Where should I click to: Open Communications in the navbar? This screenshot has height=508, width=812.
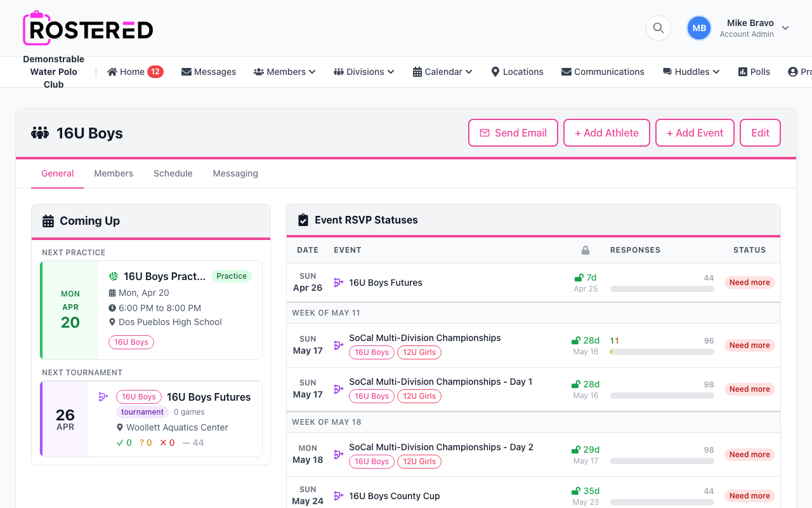pyautogui.click(x=603, y=72)
